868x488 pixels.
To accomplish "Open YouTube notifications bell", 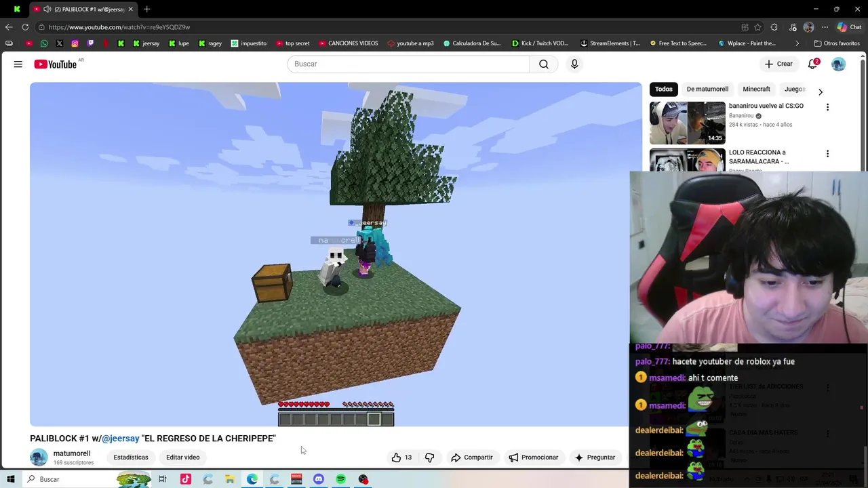I will pyautogui.click(x=812, y=64).
